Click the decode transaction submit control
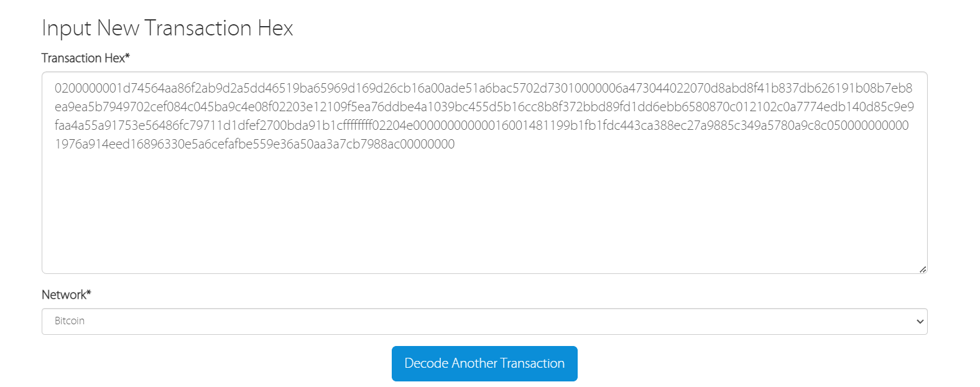This screenshot has width=980, height=387. coord(484,363)
